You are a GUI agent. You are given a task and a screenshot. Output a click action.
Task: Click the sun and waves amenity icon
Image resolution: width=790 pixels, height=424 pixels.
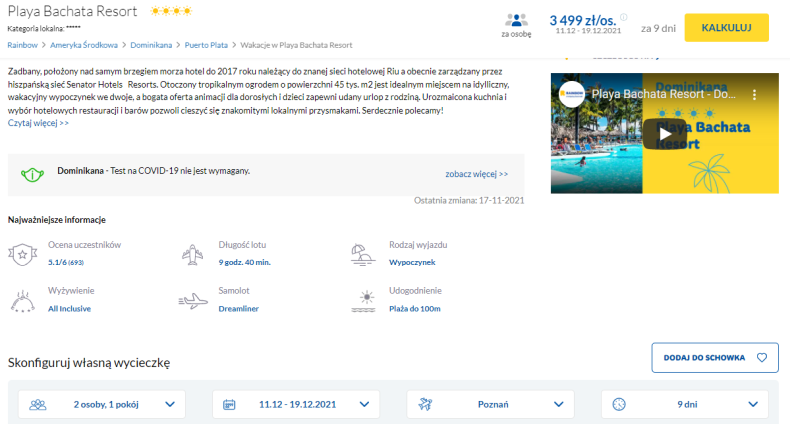tap(364, 301)
